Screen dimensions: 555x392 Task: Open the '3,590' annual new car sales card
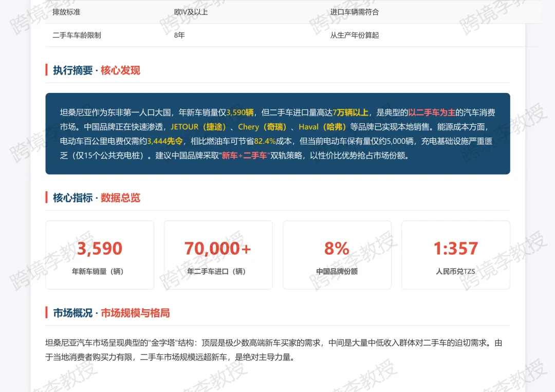(x=100, y=255)
